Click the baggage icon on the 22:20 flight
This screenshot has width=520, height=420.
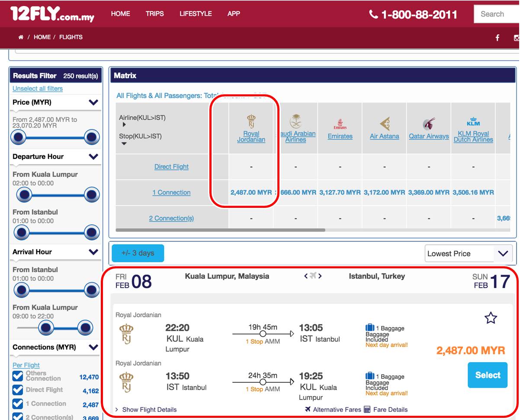370,328
